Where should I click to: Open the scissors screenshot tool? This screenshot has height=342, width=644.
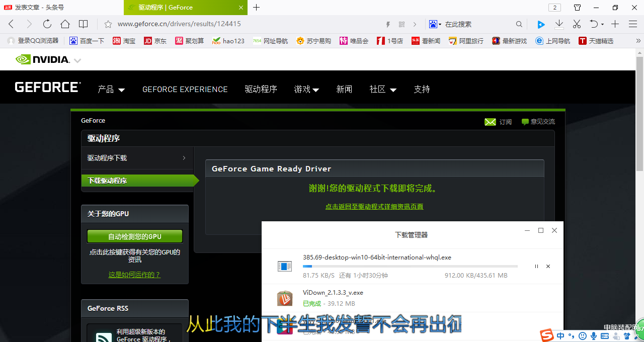coord(577,24)
